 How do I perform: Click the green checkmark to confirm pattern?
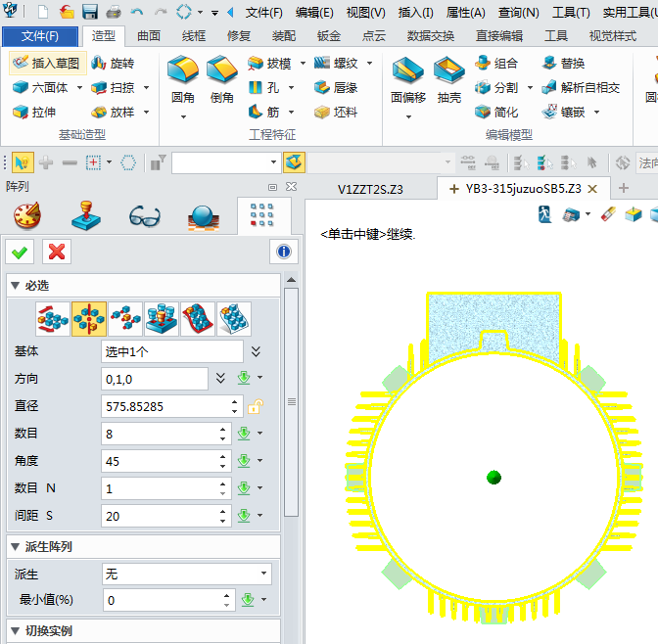(x=20, y=252)
